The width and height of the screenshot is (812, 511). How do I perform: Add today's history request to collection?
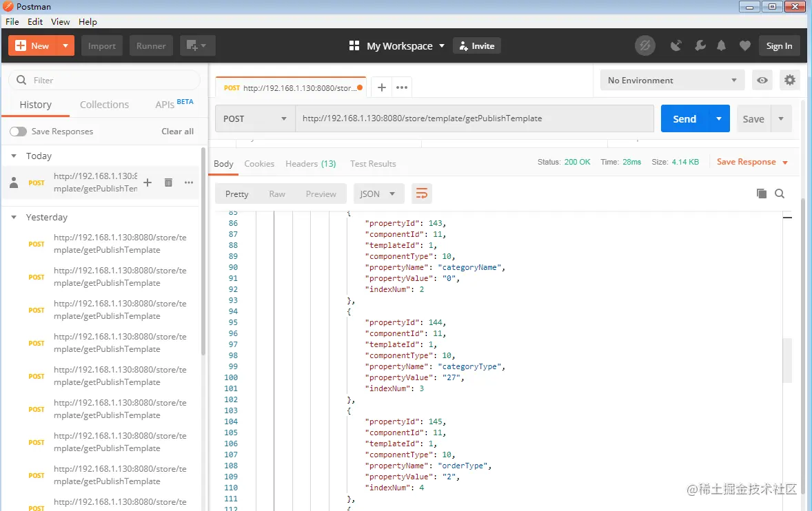click(x=148, y=182)
